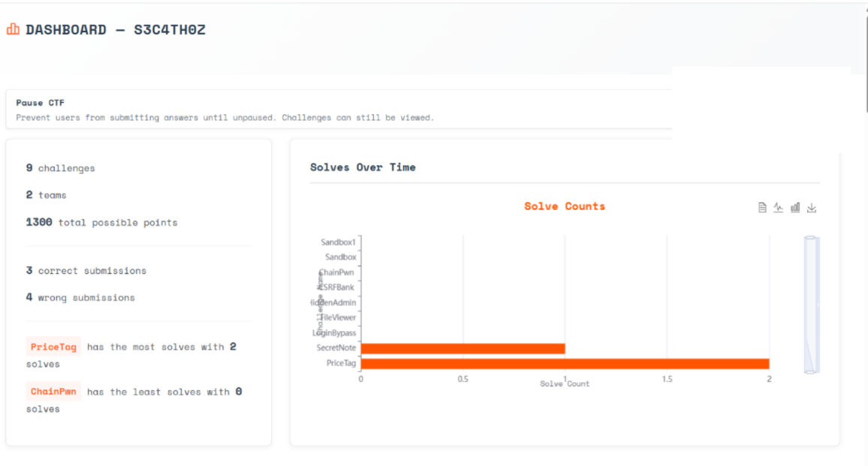Click the 4 wrong submissions statistic

click(80, 297)
